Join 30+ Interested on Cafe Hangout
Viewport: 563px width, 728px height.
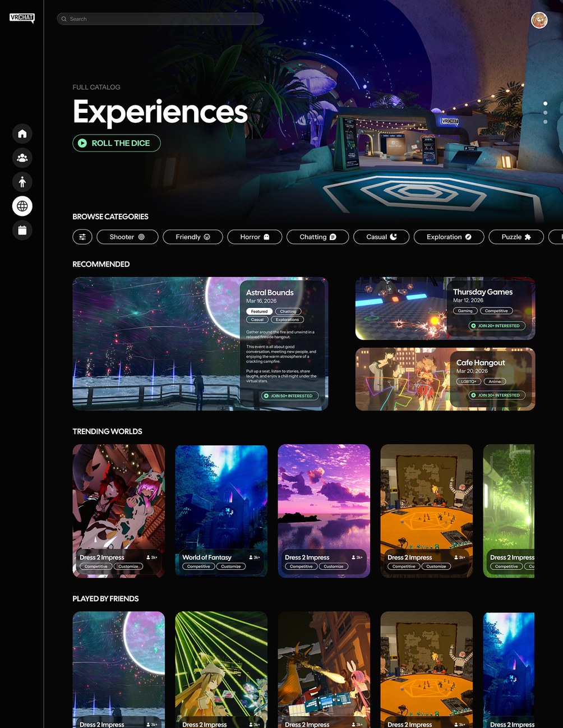[497, 395]
